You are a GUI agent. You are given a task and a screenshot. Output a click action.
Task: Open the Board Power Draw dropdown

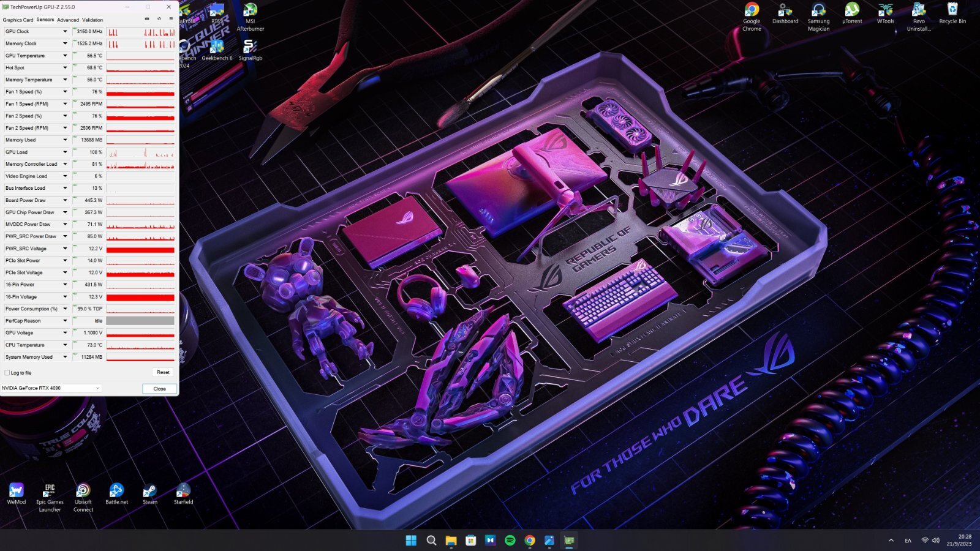pos(65,200)
